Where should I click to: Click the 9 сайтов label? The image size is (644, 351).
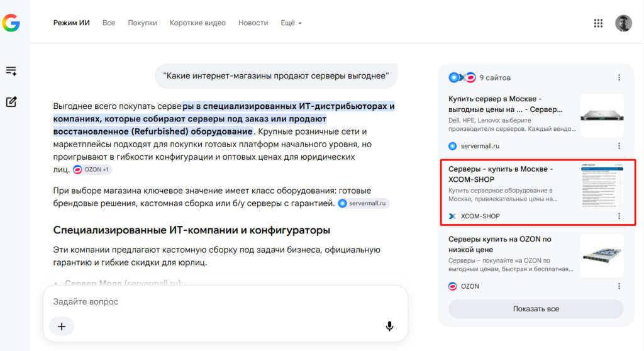pyautogui.click(x=495, y=77)
